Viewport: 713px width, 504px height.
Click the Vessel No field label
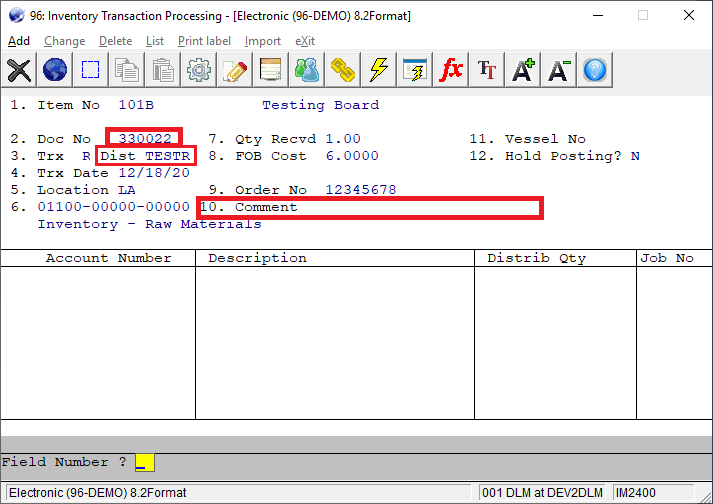click(545, 139)
